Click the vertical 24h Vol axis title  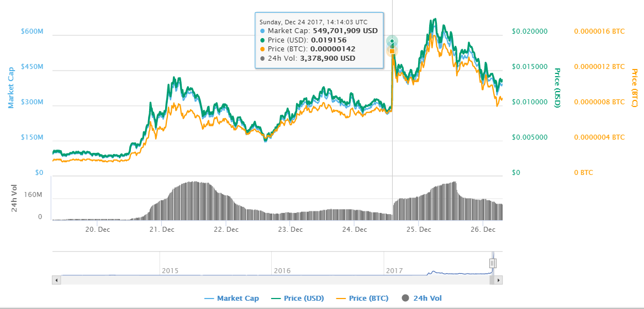pos(14,199)
